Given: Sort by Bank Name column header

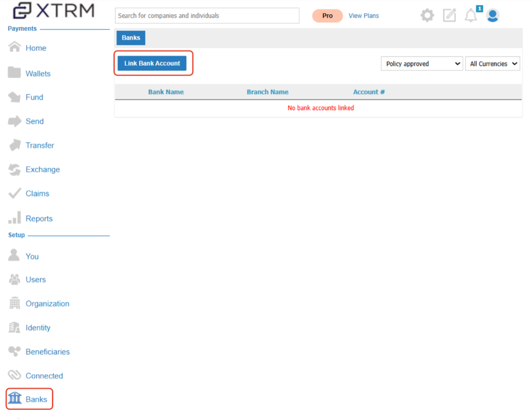Looking at the screenshot, I should 166,92.
